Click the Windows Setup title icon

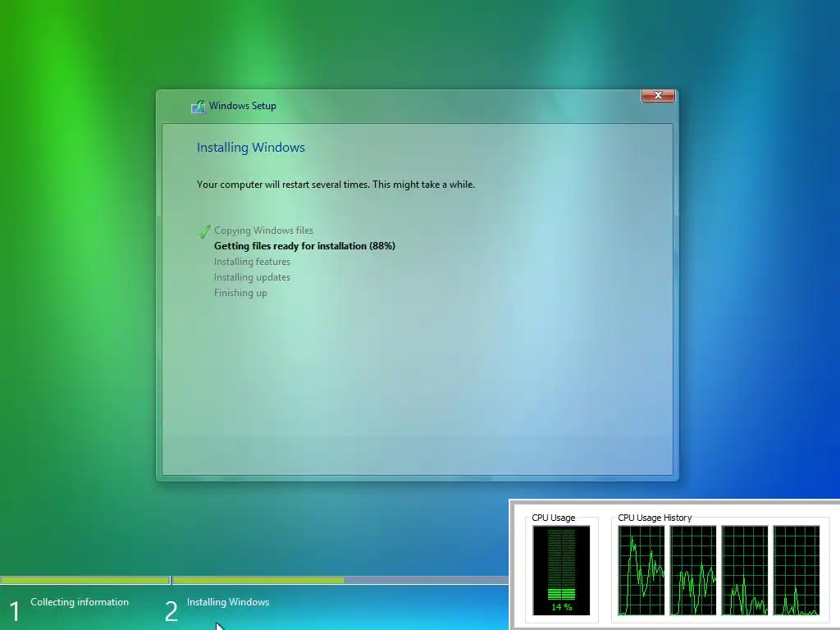(x=199, y=107)
